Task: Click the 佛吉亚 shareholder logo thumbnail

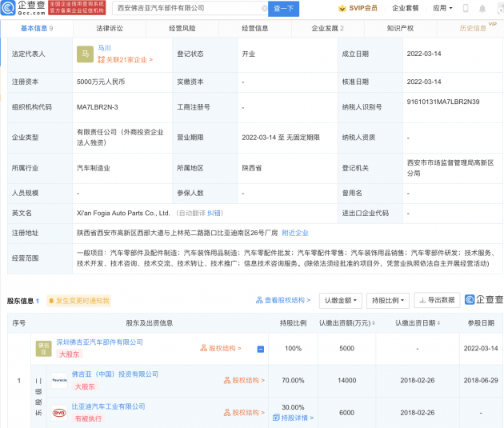Action: point(44,349)
